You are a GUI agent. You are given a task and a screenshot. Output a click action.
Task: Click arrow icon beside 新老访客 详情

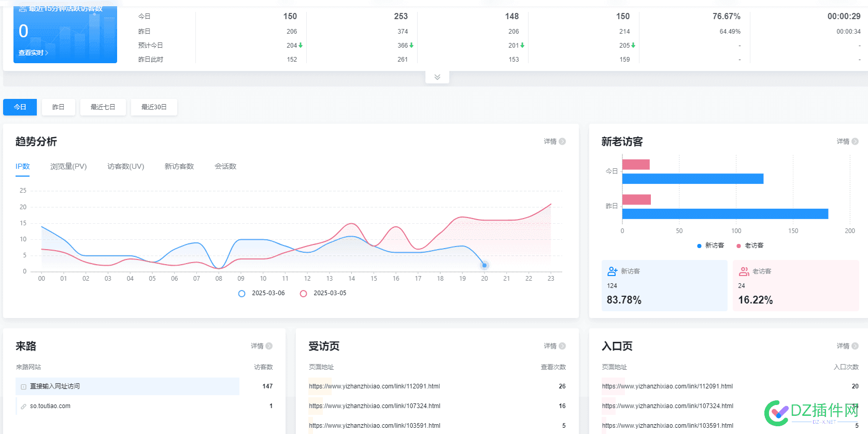855,141
